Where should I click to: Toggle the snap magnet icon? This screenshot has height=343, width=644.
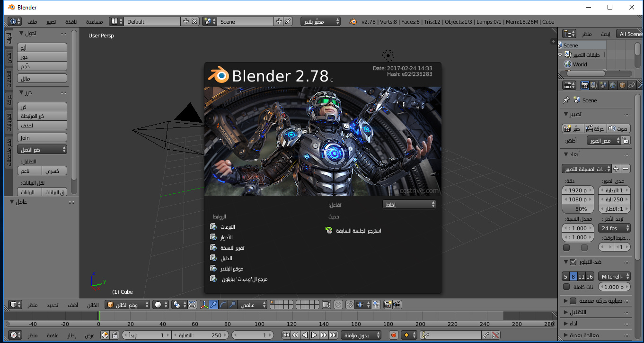(350, 305)
